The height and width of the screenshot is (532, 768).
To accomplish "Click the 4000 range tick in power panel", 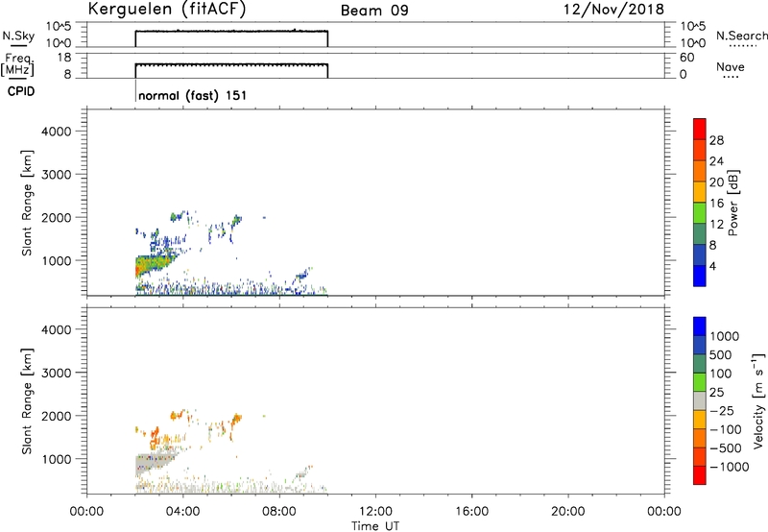I will [57, 132].
